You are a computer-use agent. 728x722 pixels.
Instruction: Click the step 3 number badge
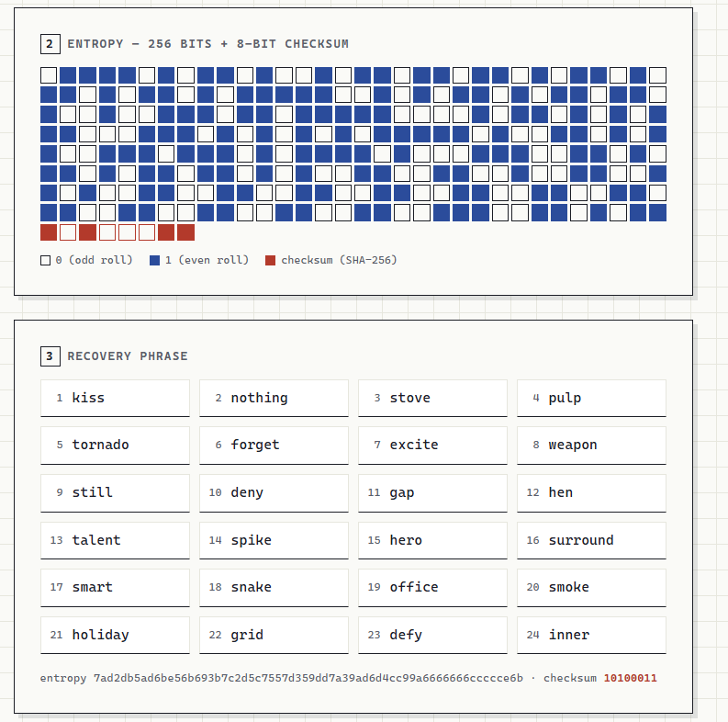coord(50,356)
